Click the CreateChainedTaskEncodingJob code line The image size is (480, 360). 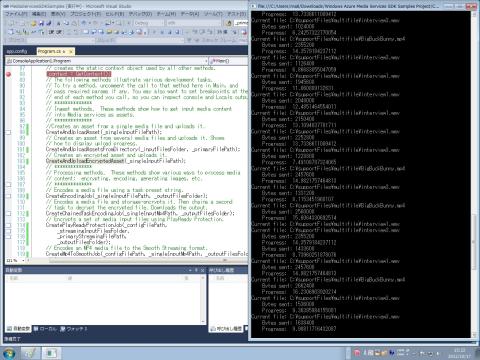click(x=140, y=213)
